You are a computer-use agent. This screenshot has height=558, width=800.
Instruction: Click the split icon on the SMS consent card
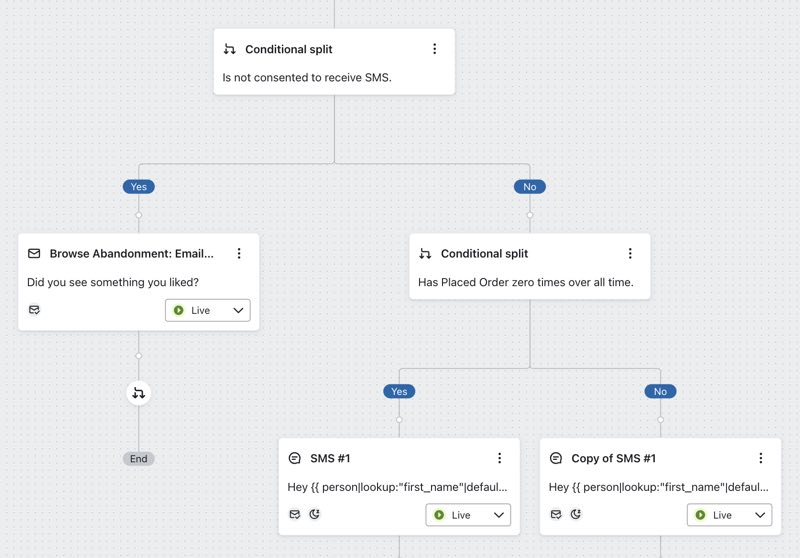[230, 49]
